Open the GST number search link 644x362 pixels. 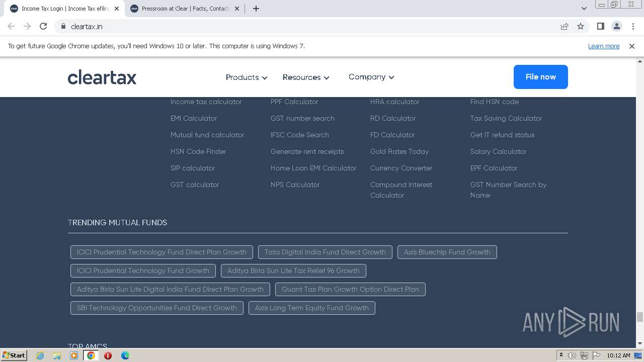302,118
